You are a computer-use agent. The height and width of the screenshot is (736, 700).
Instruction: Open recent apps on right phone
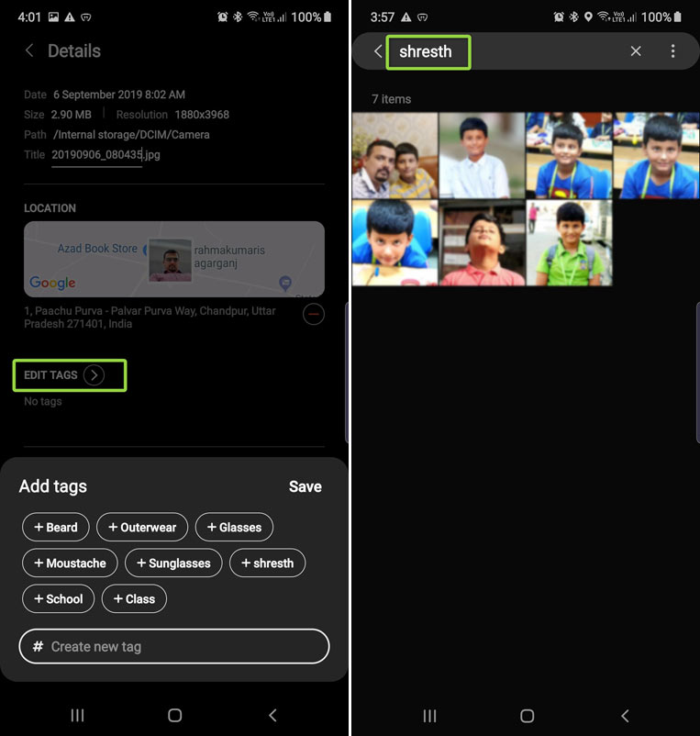tap(429, 716)
